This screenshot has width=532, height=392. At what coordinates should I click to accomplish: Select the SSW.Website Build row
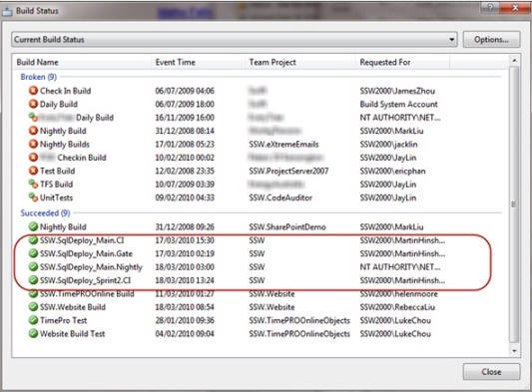[x=261, y=307]
